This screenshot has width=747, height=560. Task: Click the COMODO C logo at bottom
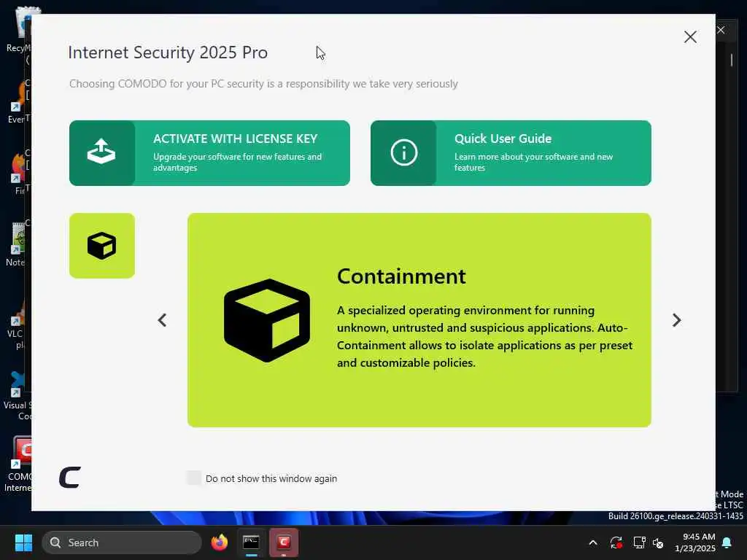(70, 477)
